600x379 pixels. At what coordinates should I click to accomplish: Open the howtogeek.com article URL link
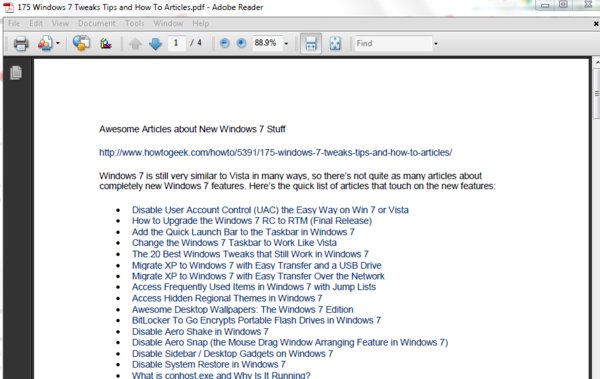point(276,152)
